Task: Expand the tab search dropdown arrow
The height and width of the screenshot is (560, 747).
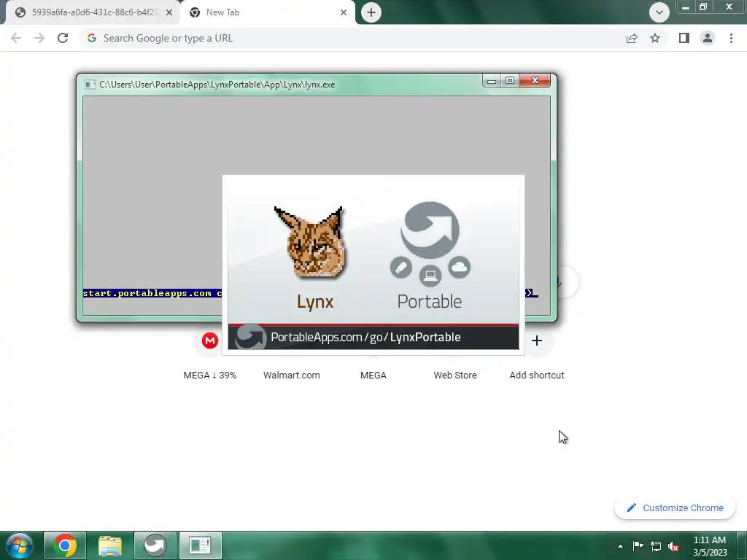Action: [x=659, y=12]
